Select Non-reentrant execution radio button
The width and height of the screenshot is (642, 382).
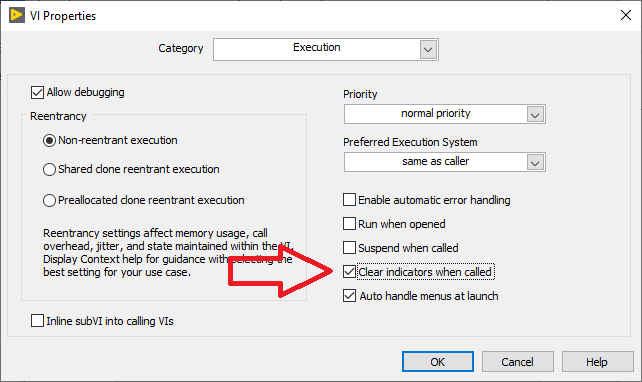(50, 141)
